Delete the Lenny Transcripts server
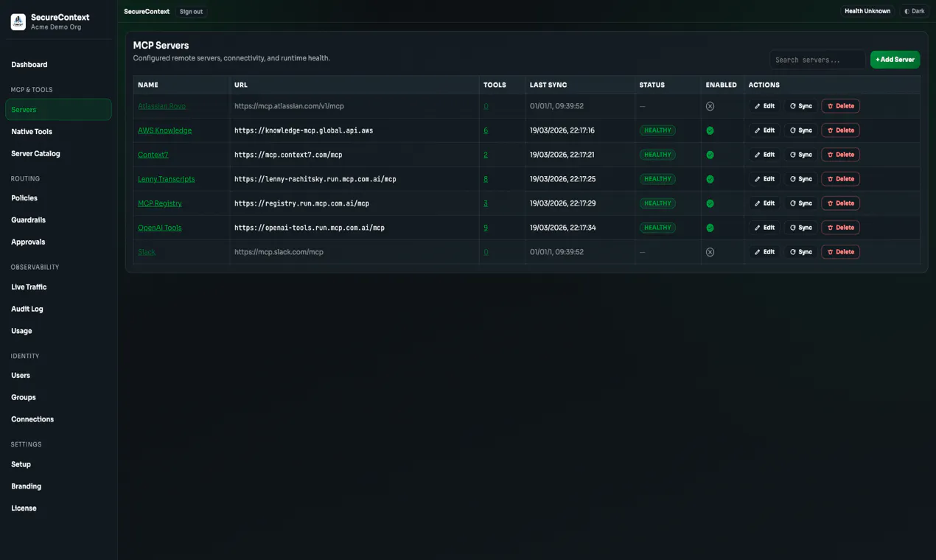The width and height of the screenshot is (936, 560). (841, 179)
